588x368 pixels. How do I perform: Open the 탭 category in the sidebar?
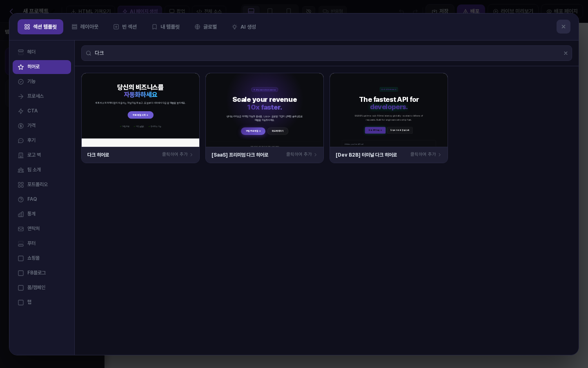[42, 302]
